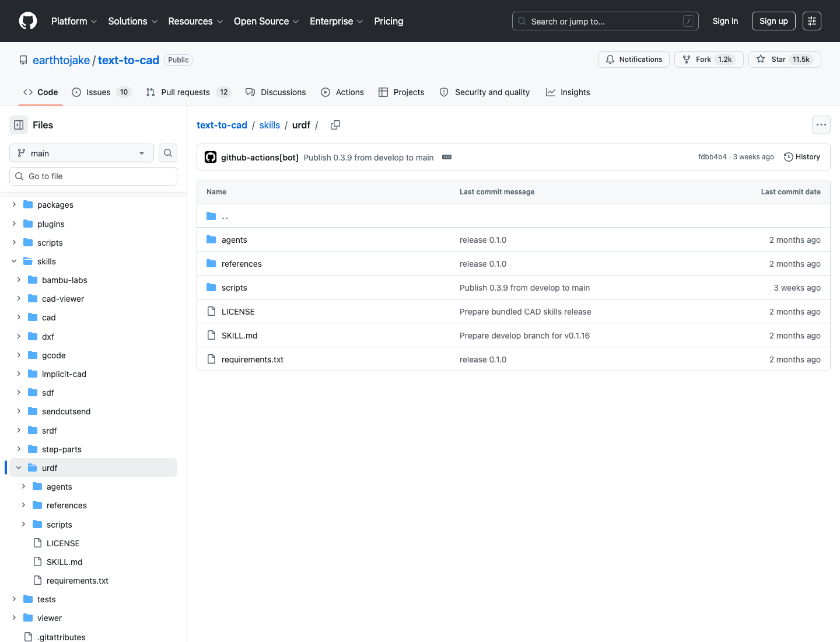Click the Notifications bell button

pos(634,60)
